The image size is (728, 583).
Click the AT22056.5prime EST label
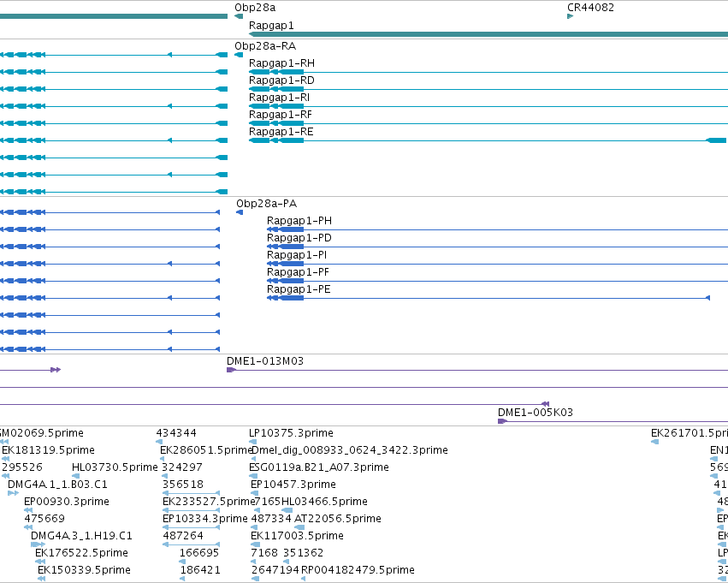pos(338,519)
